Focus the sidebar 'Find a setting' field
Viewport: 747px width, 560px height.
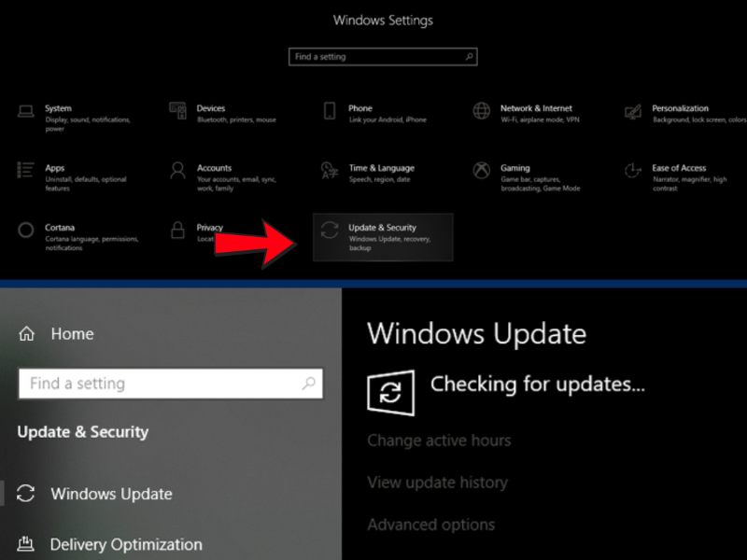(171, 384)
